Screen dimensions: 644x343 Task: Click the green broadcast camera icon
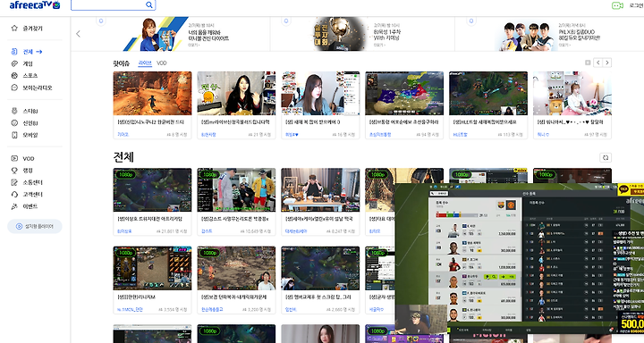[x=617, y=5]
